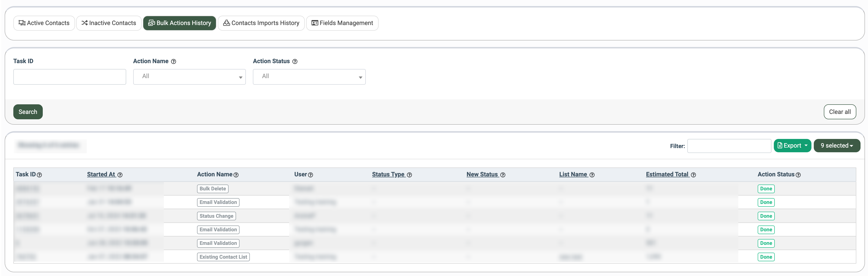Click help icon beside Action Status filter

coord(295,62)
